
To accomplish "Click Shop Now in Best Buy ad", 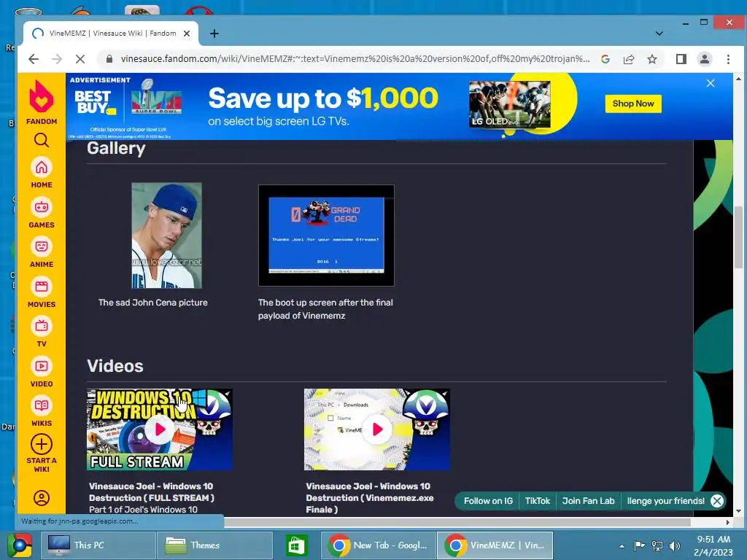I will 633,104.
